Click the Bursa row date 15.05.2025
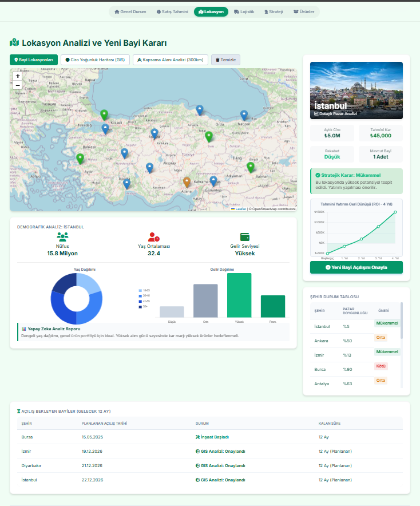This screenshot has height=506, width=420. [92, 437]
